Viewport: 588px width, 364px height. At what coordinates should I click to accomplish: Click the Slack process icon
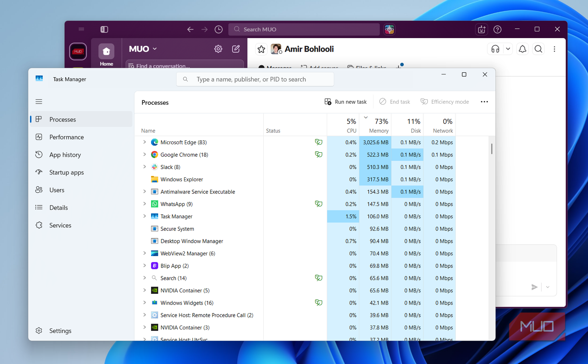[x=154, y=167]
